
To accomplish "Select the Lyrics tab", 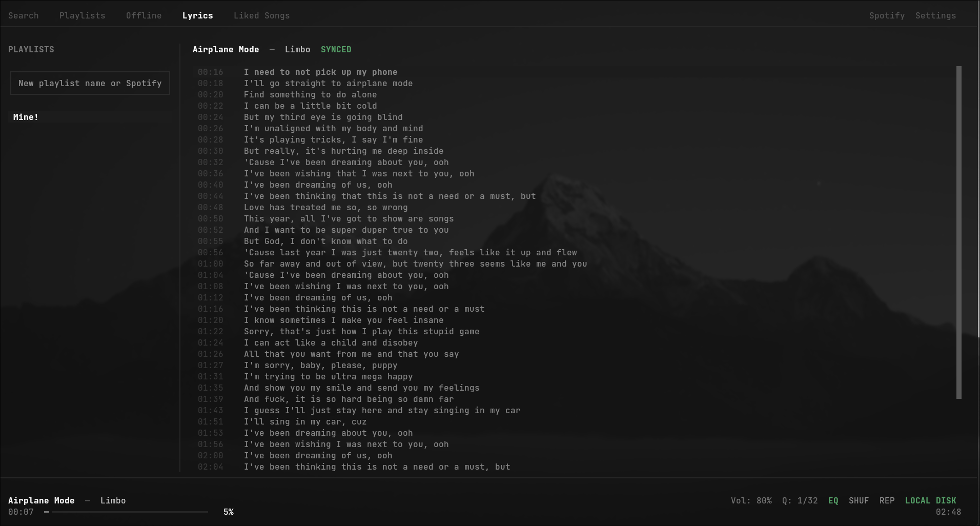I will [197, 16].
